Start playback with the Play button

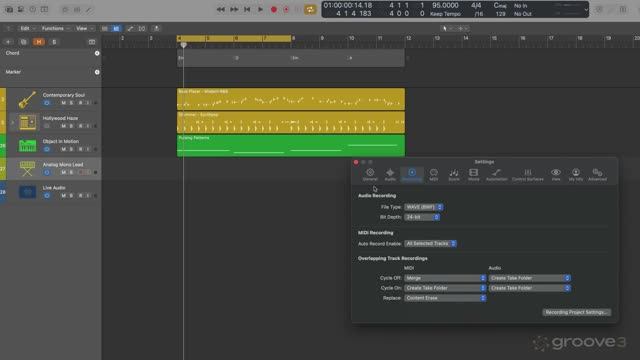pyautogui.click(x=260, y=9)
